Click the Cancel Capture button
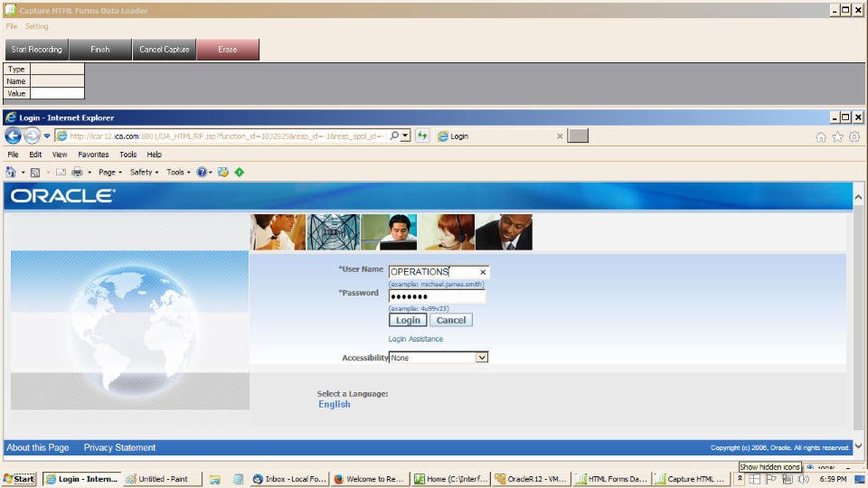The width and height of the screenshot is (868, 488). [x=165, y=49]
